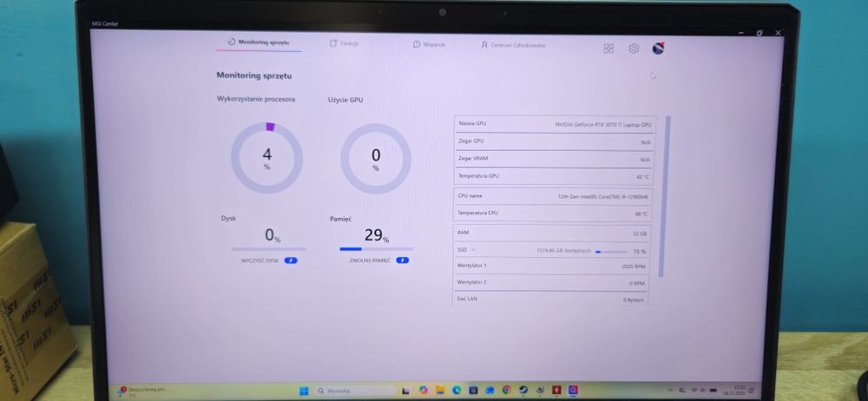The image size is (868, 401).
Task: Select the CPU name row
Action: point(553,196)
